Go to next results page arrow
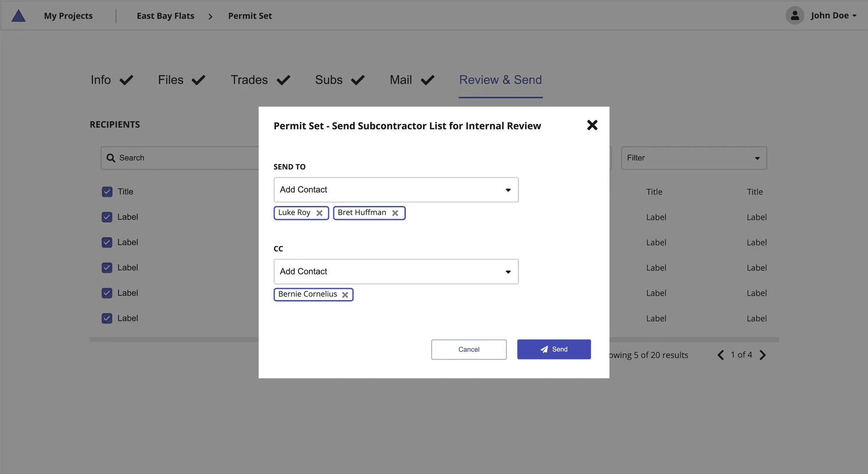Screen dimensions: 868x474 click(x=763, y=355)
